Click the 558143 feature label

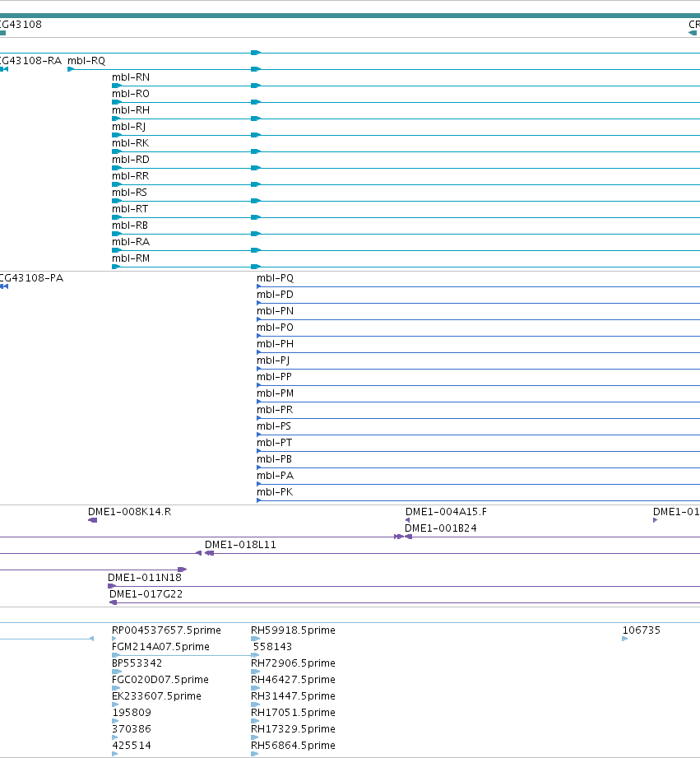272,646
